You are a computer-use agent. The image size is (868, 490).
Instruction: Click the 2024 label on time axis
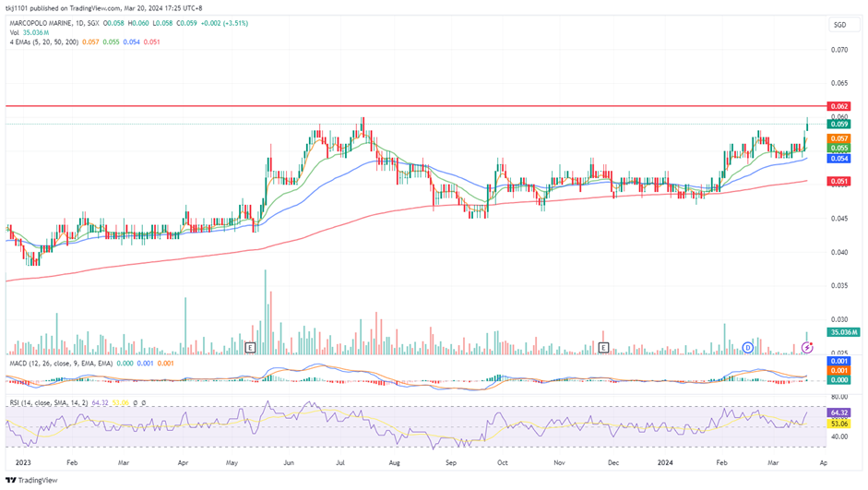(665, 463)
